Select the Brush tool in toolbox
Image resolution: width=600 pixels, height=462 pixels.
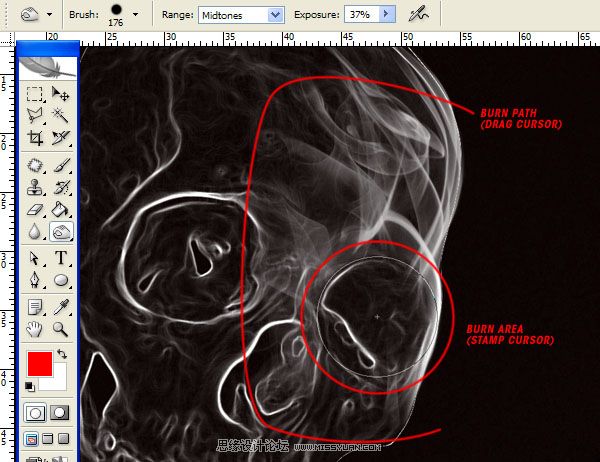60,165
